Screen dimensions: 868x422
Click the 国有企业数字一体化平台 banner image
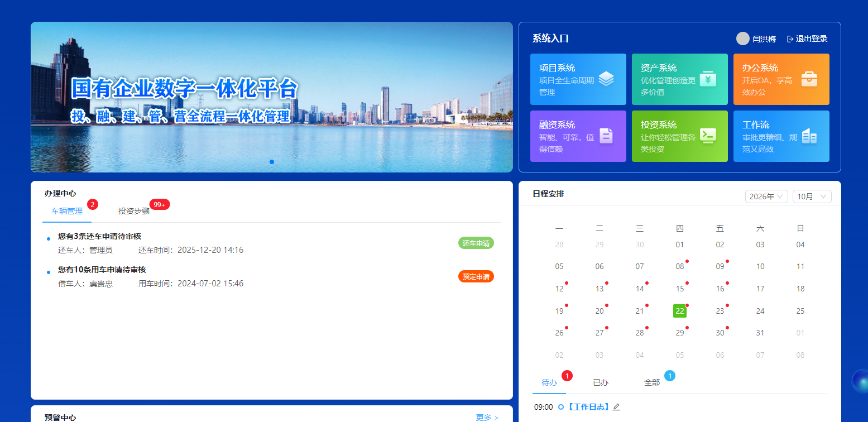point(272,97)
